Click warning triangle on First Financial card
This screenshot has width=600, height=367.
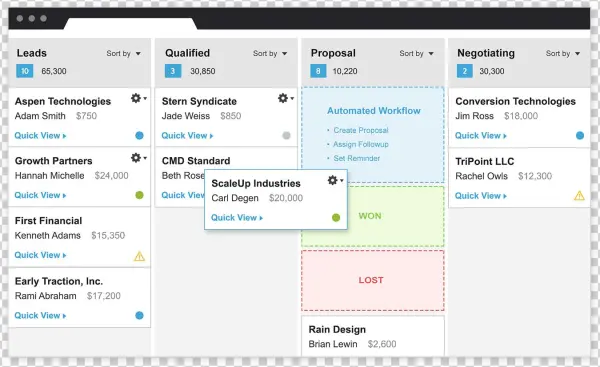[x=139, y=256]
